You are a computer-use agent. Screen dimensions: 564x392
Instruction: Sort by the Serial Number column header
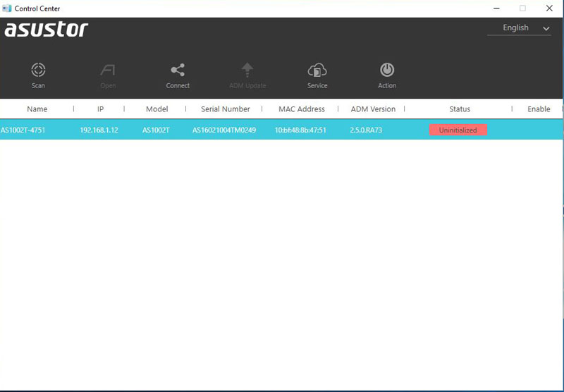(x=225, y=109)
